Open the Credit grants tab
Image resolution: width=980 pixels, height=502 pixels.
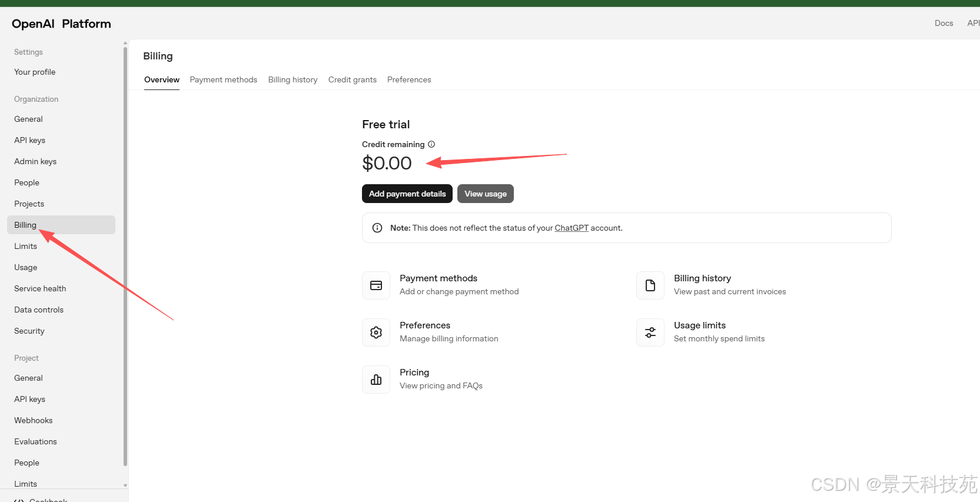pos(352,79)
